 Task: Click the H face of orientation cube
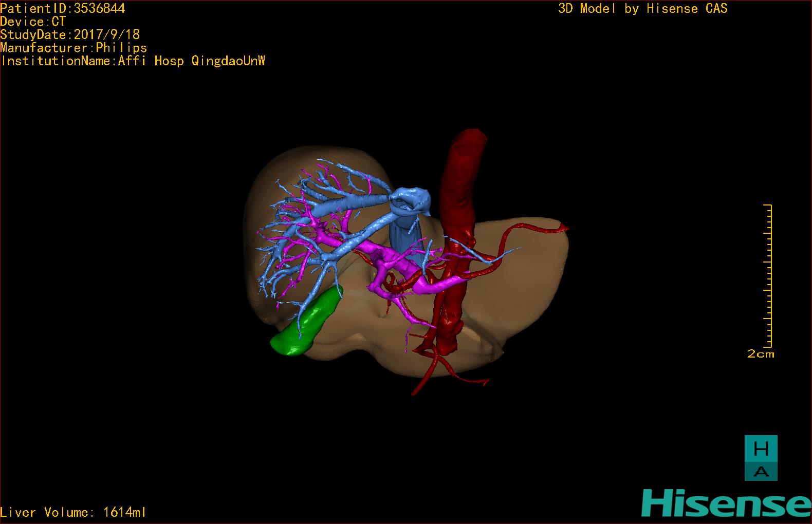coord(761,448)
